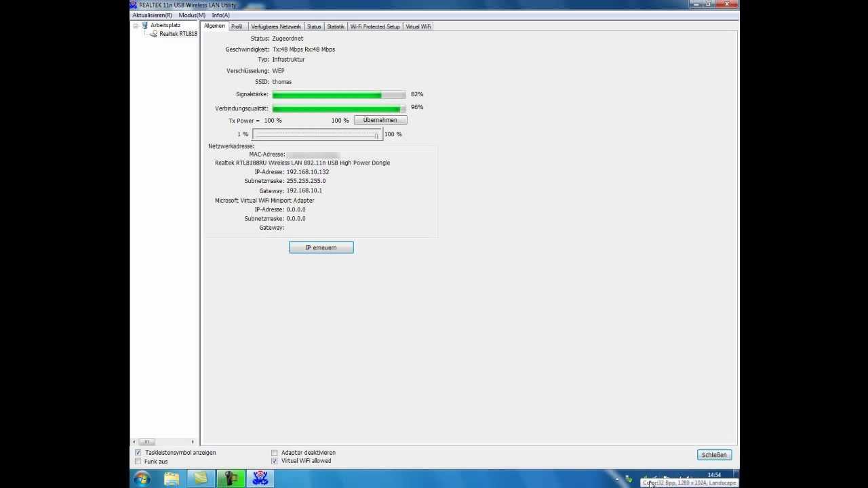Click the Arbeitsplatz computer icon
Viewport: 868px width, 488px height.
click(144, 26)
